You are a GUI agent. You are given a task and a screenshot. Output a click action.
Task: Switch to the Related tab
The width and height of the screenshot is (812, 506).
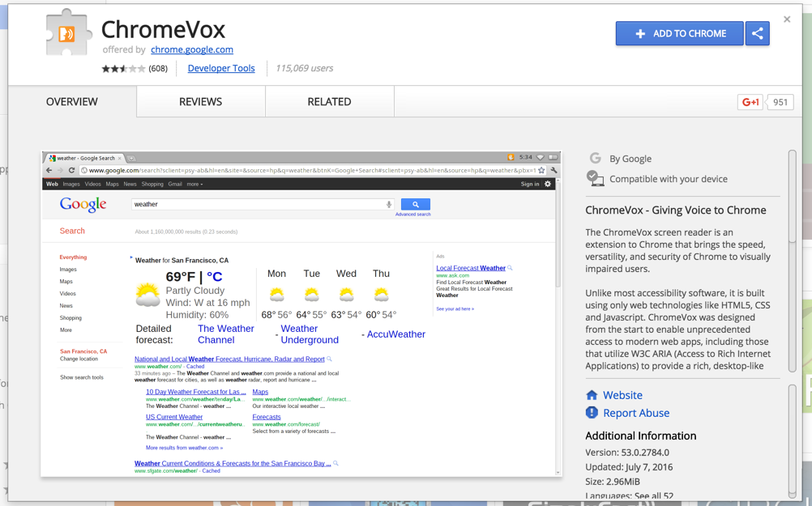pyautogui.click(x=329, y=102)
